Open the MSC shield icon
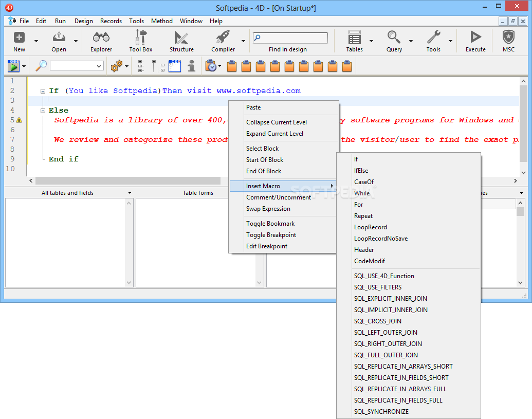 [508, 38]
